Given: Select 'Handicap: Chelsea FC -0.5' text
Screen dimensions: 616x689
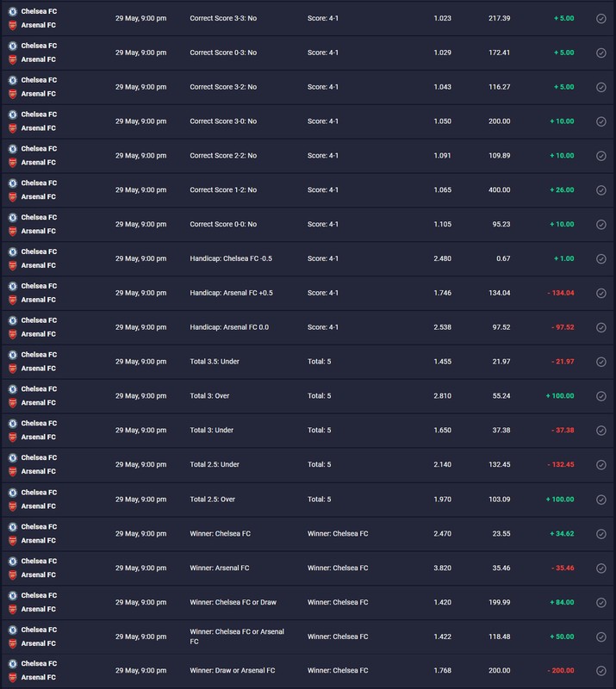Looking at the screenshot, I should (x=231, y=258).
